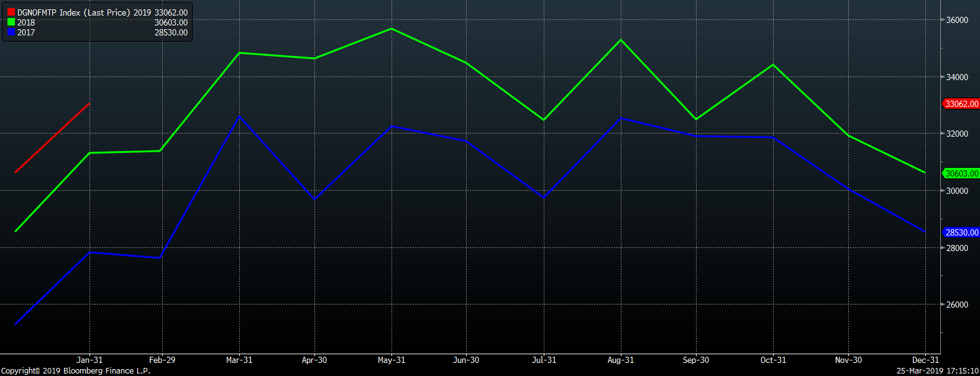Click the 2018 green line peak at May-31
The image size is (980, 376).
pyautogui.click(x=392, y=29)
